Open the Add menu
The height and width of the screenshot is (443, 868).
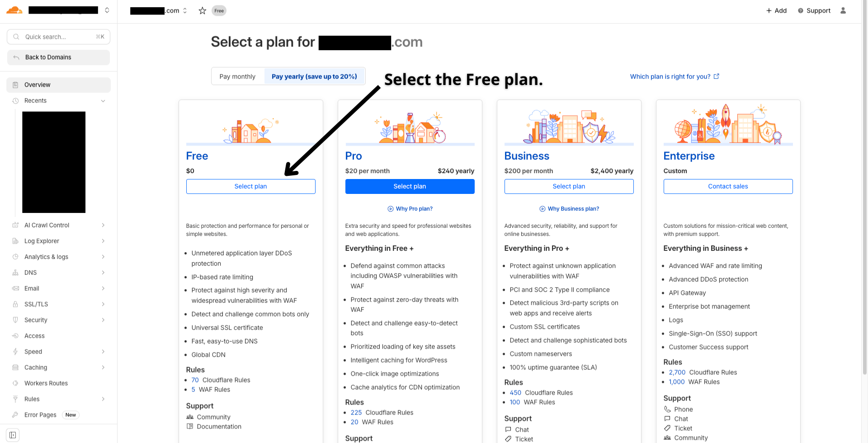[776, 10]
